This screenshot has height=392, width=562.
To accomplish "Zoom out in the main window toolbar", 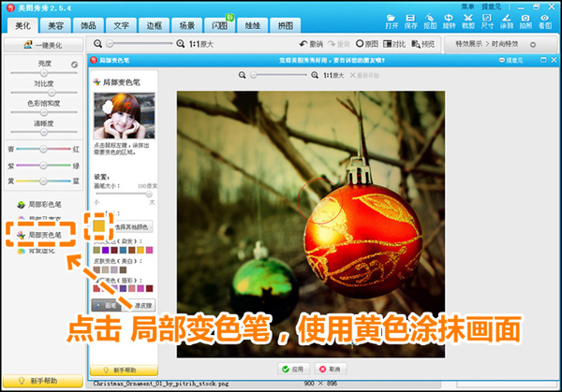I will click(97, 44).
